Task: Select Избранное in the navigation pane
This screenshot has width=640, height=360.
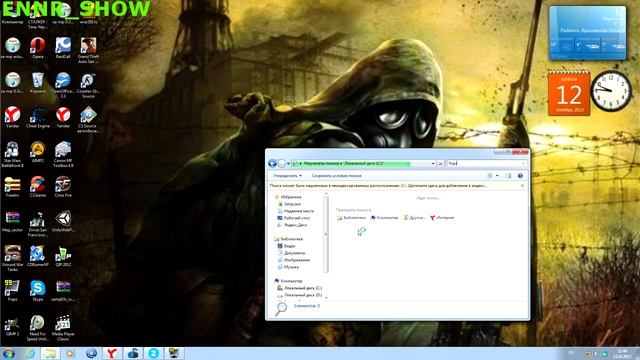Action: click(291, 197)
